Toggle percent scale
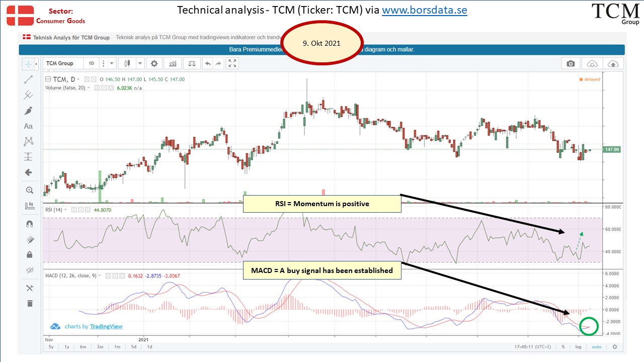 point(563,346)
